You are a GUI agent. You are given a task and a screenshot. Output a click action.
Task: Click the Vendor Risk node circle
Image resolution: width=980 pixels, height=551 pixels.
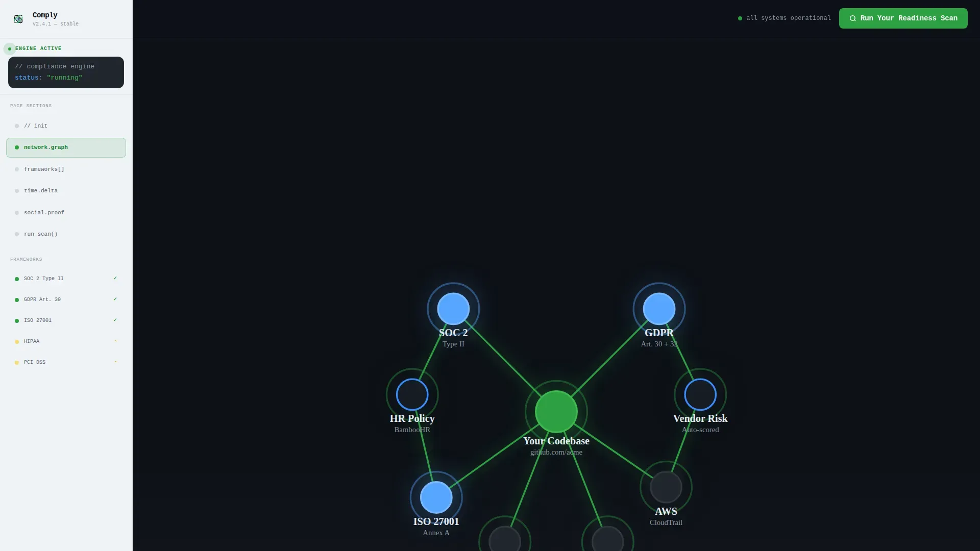700,394
